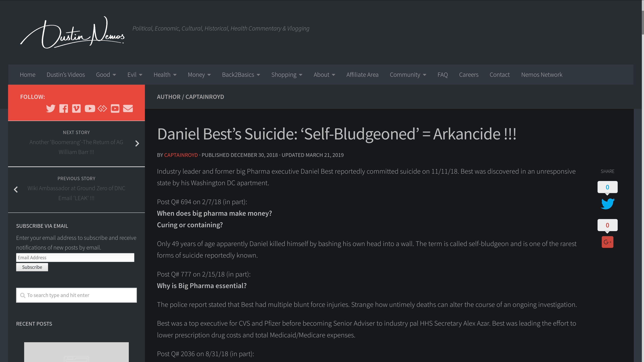Click the RECENT POSTS heading
Viewport: 644px width, 362px height.
(x=34, y=324)
